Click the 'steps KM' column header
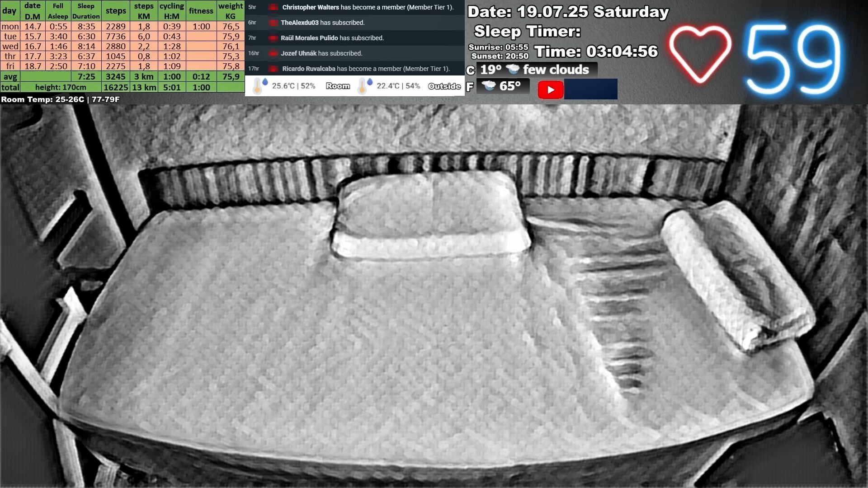The height and width of the screenshot is (488, 868). click(144, 11)
